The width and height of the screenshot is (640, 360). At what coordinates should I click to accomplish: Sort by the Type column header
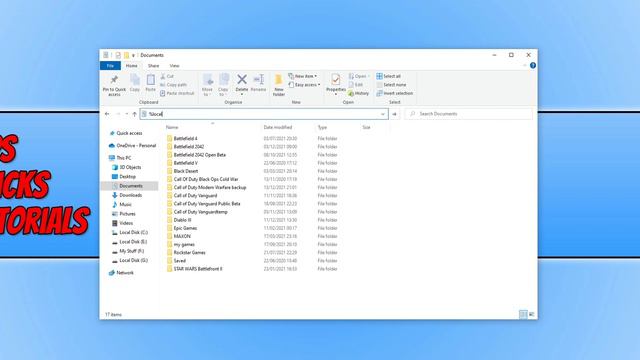pos(322,127)
